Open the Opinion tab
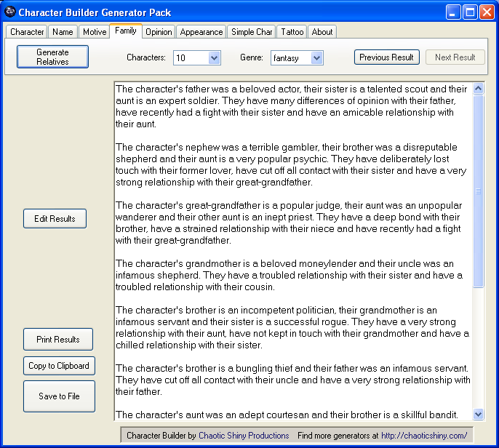The width and height of the screenshot is (499, 448). (159, 32)
